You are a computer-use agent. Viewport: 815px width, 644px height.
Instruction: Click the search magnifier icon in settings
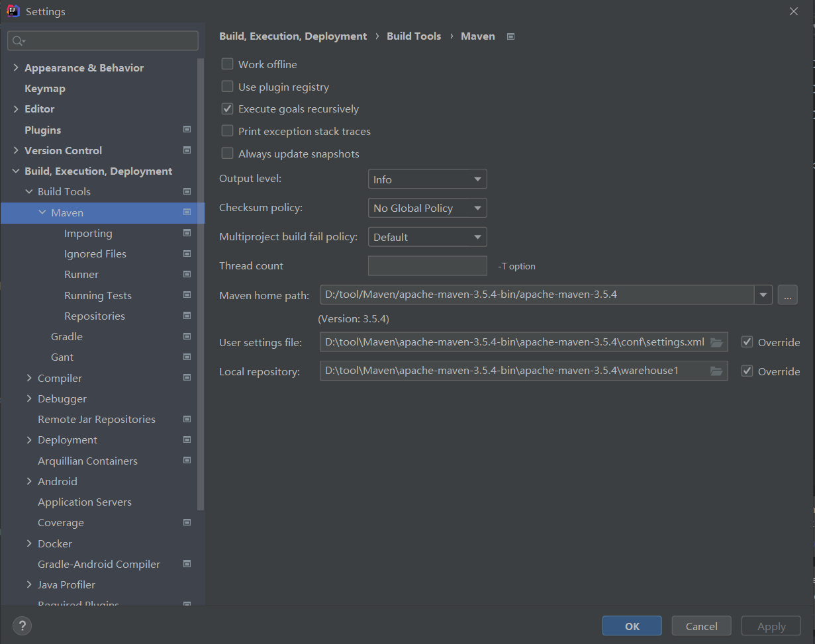coord(18,41)
